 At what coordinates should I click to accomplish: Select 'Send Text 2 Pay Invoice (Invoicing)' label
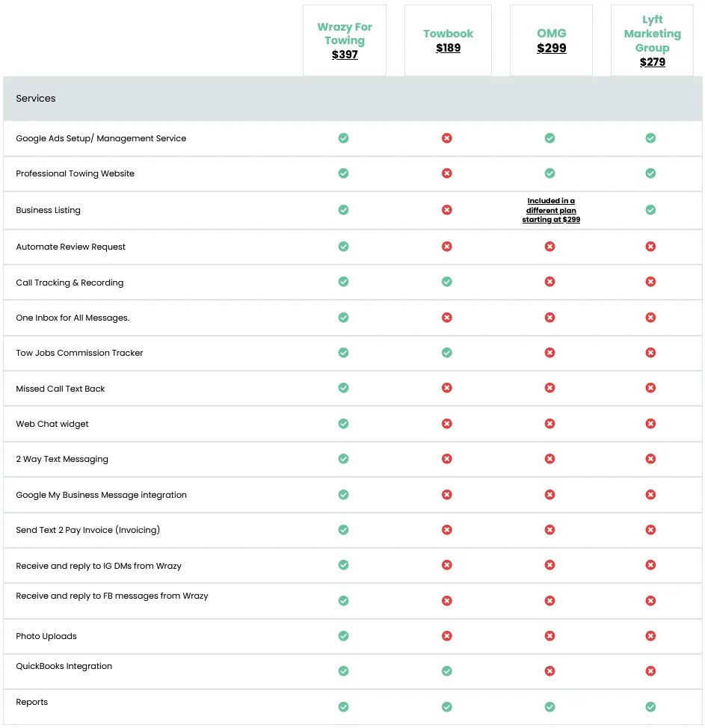pyautogui.click(x=87, y=530)
